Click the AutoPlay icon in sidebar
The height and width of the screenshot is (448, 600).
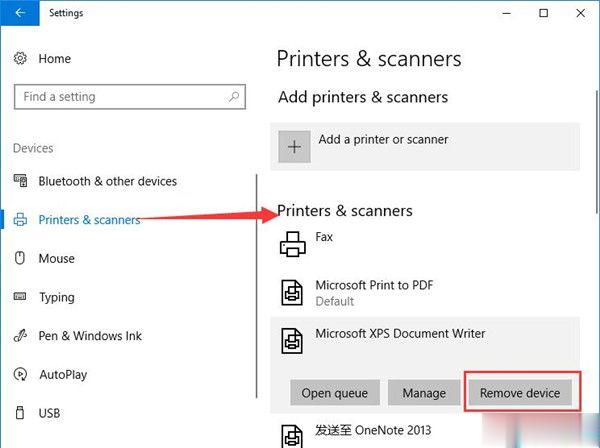coord(20,374)
